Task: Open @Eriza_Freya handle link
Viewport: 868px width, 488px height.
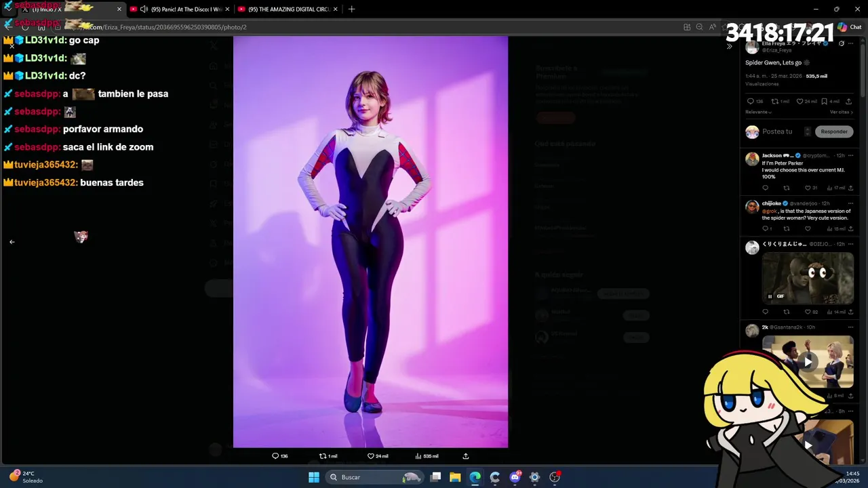Action: click(777, 50)
